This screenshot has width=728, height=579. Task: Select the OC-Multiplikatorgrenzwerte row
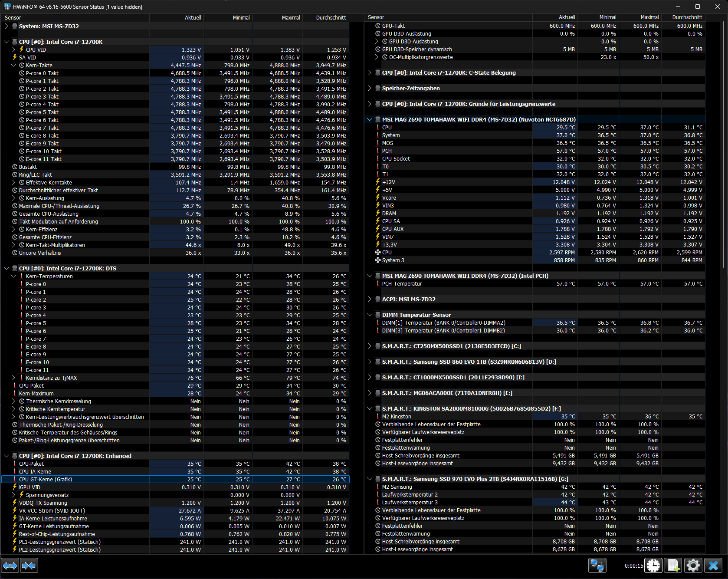(535, 57)
